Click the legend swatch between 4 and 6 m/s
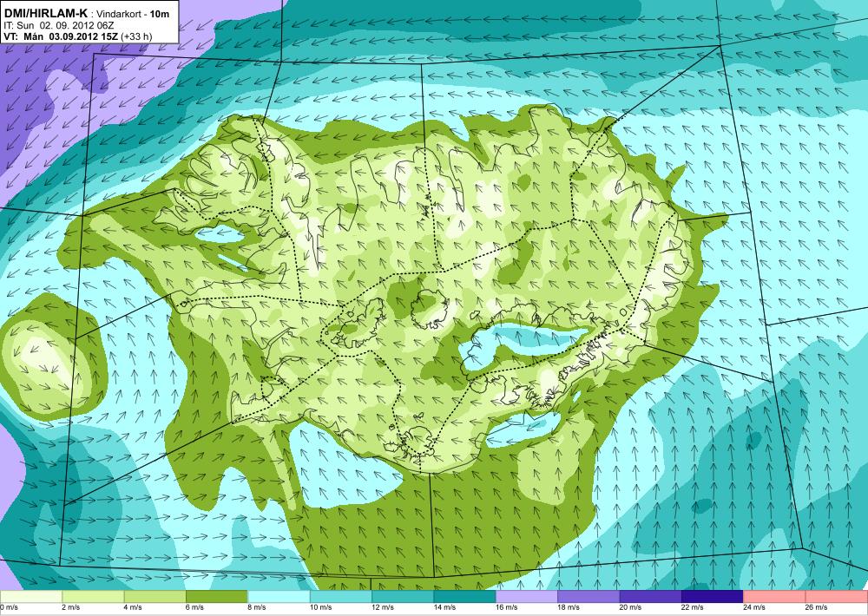The height and width of the screenshot is (616, 868). pos(155,597)
